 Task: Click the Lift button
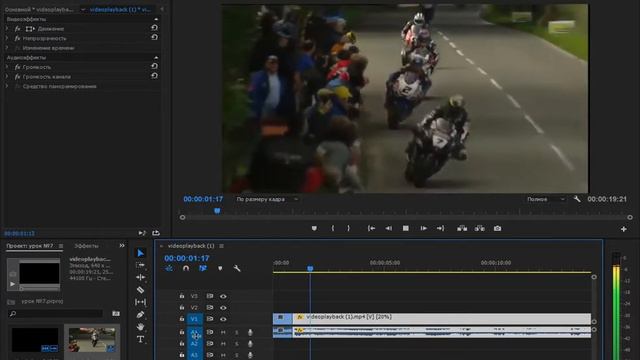462,228
